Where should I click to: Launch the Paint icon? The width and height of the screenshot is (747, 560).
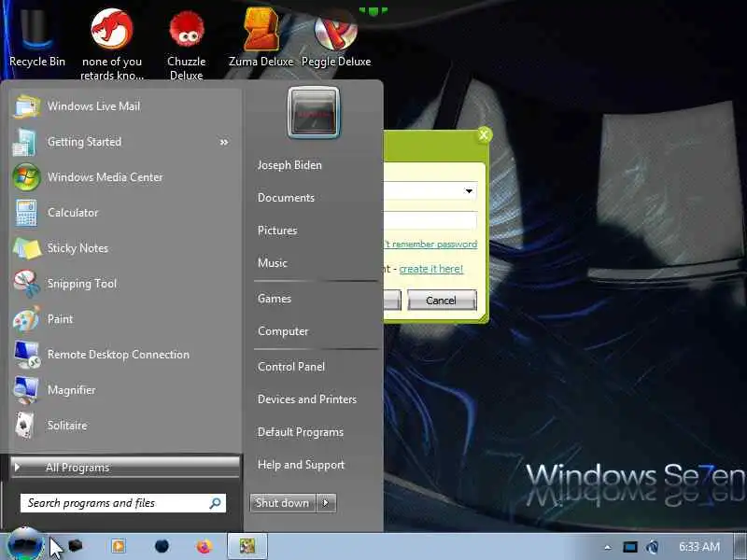26,318
